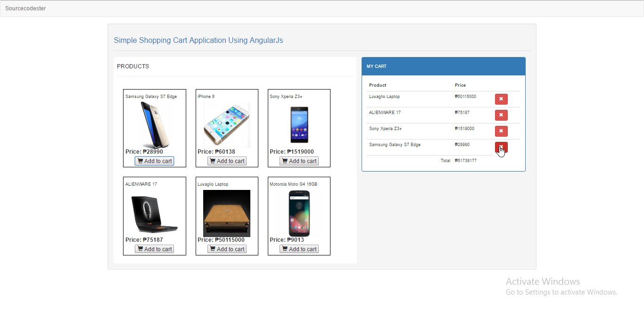Add the iPhone 8 to cart
This screenshot has width=644, height=312.
[227, 161]
